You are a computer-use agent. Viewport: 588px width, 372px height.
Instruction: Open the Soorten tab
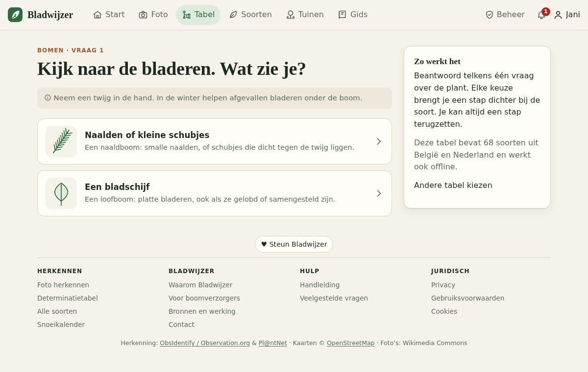(250, 15)
